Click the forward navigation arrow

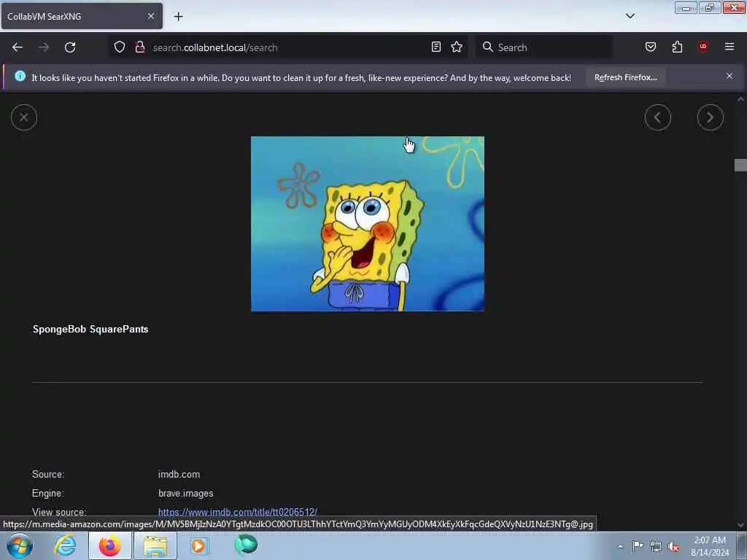(x=44, y=47)
